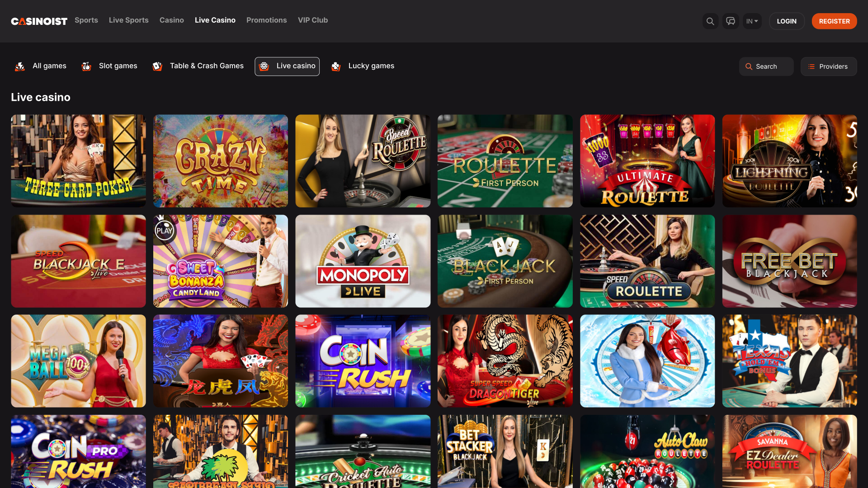Select the Table & Crash Games cards icon
The image size is (868, 488).
(x=157, y=66)
